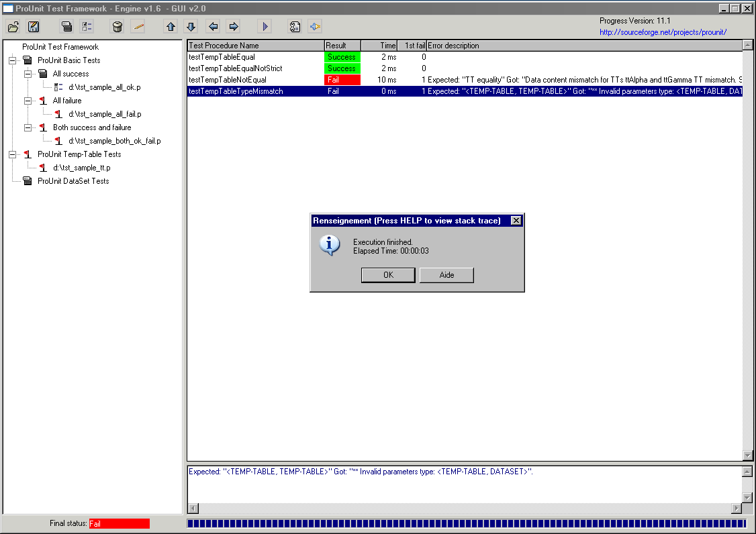Open the sourceforge prounit project link
Image resolution: width=756 pixels, height=534 pixels.
[x=663, y=32]
